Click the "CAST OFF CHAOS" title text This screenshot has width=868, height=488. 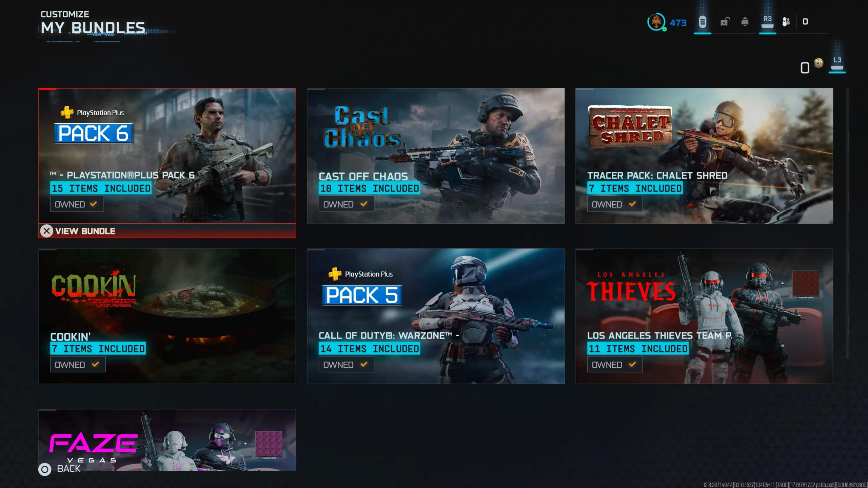pyautogui.click(x=363, y=176)
